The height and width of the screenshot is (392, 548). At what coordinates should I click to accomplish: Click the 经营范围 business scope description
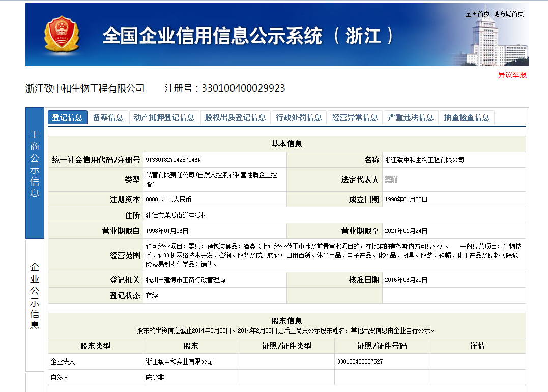click(333, 255)
